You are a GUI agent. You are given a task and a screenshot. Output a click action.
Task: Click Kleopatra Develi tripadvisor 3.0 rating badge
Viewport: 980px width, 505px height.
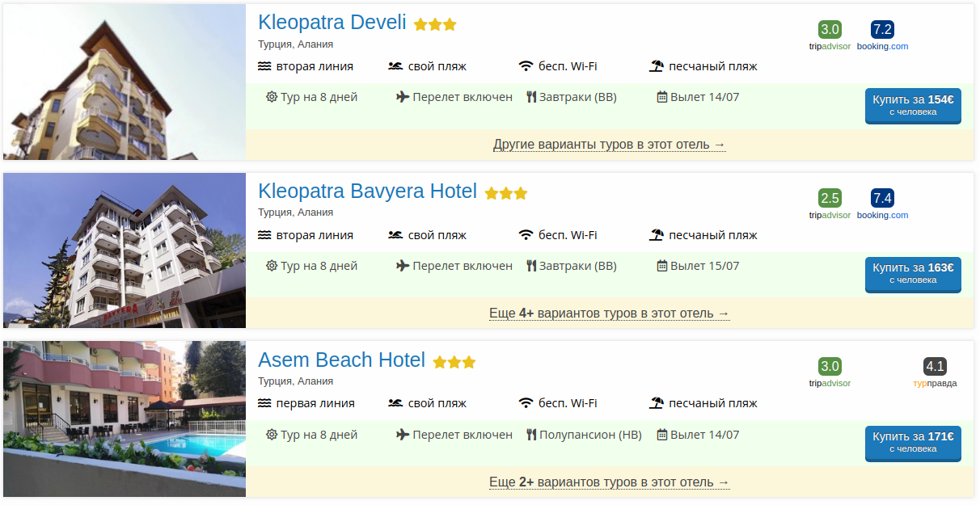tap(830, 30)
